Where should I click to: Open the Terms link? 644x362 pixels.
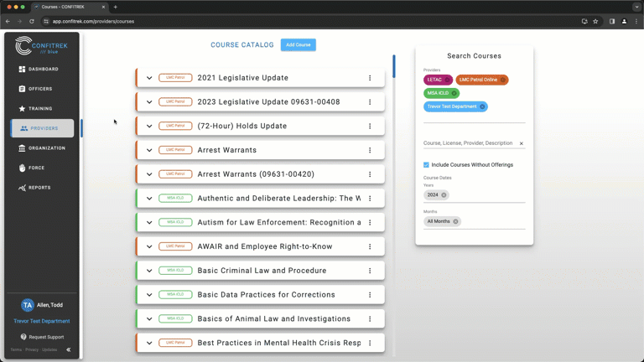pos(16,349)
